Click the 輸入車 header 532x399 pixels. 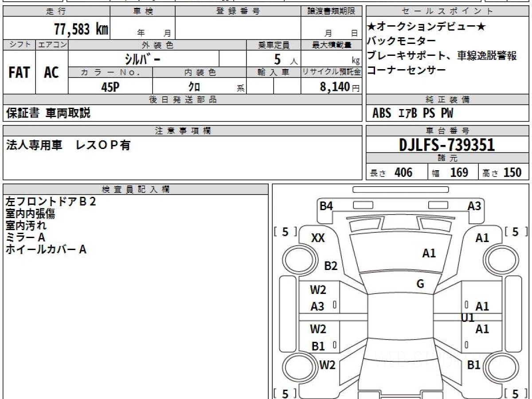[x=274, y=72]
